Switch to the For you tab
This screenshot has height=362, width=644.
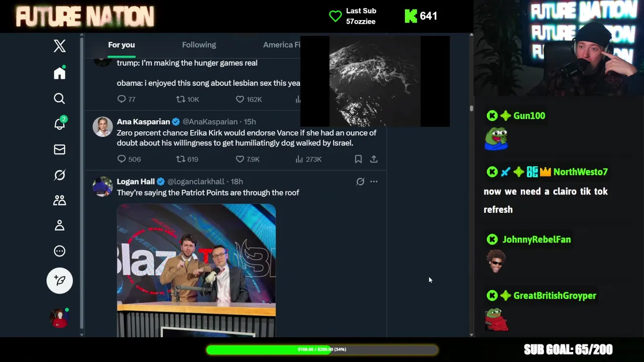(x=121, y=45)
